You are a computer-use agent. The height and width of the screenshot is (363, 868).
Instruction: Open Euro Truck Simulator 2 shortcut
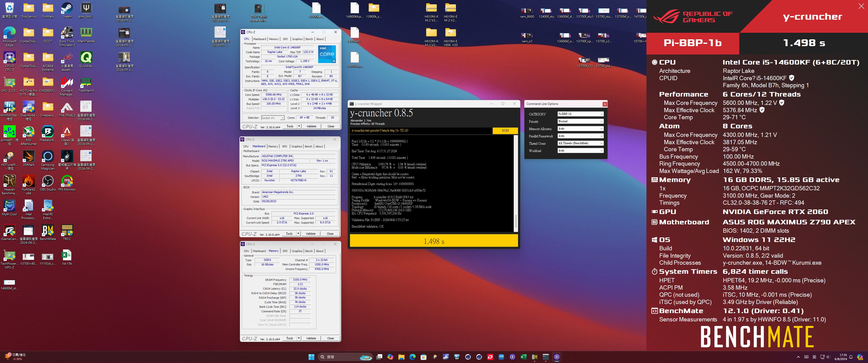67,36
